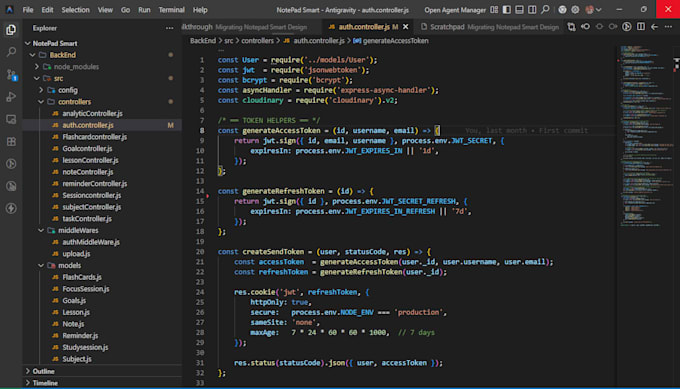The height and width of the screenshot is (389, 680).
Task: Open Explorer more actions ellipsis
Action: point(170,28)
